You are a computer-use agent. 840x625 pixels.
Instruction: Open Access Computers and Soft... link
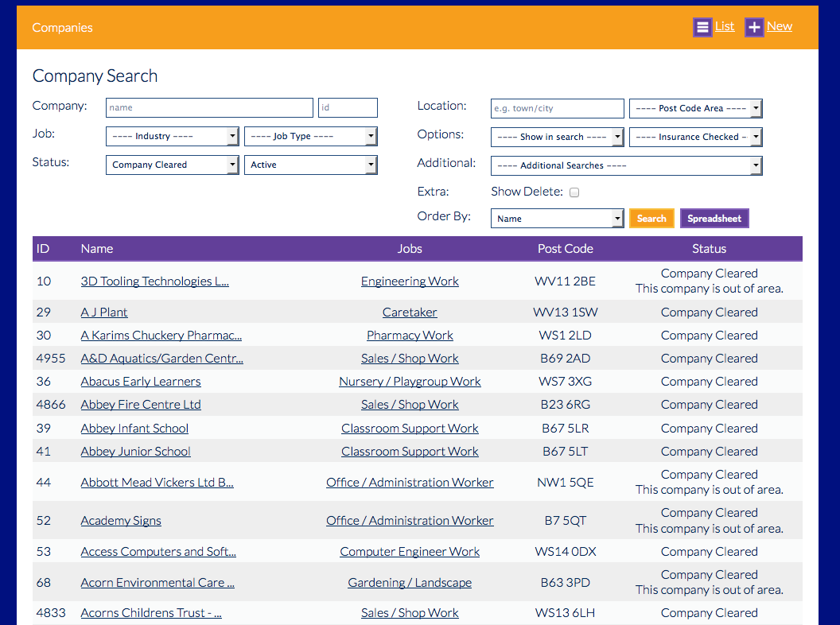[158, 552]
